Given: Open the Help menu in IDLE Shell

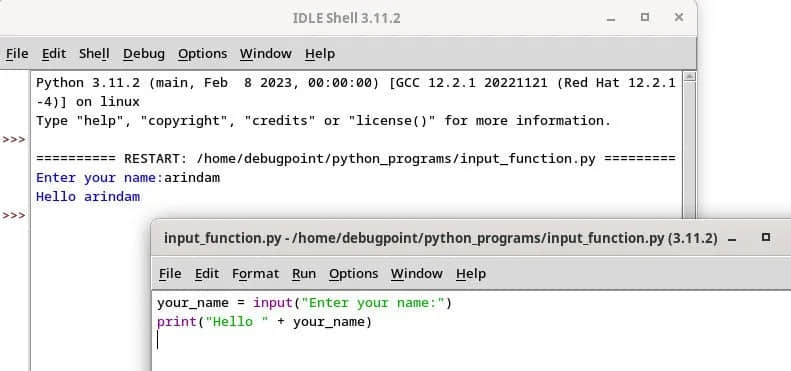Looking at the screenshot, I should coord(320,54).
